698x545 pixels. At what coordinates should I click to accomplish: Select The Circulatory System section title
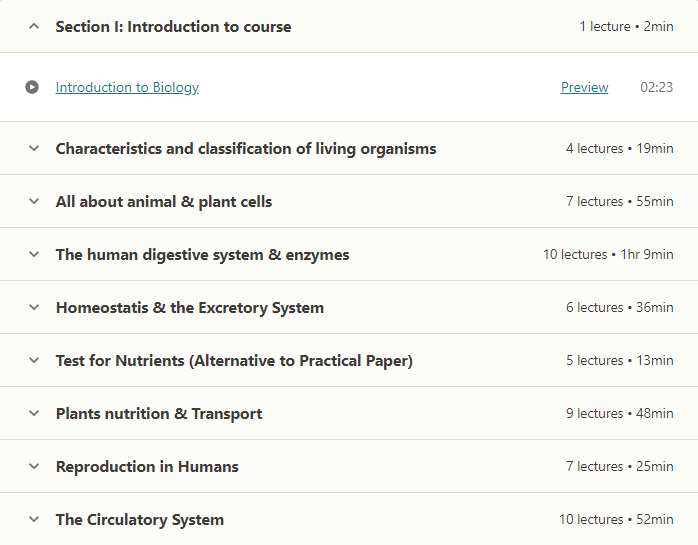point(140,520)
